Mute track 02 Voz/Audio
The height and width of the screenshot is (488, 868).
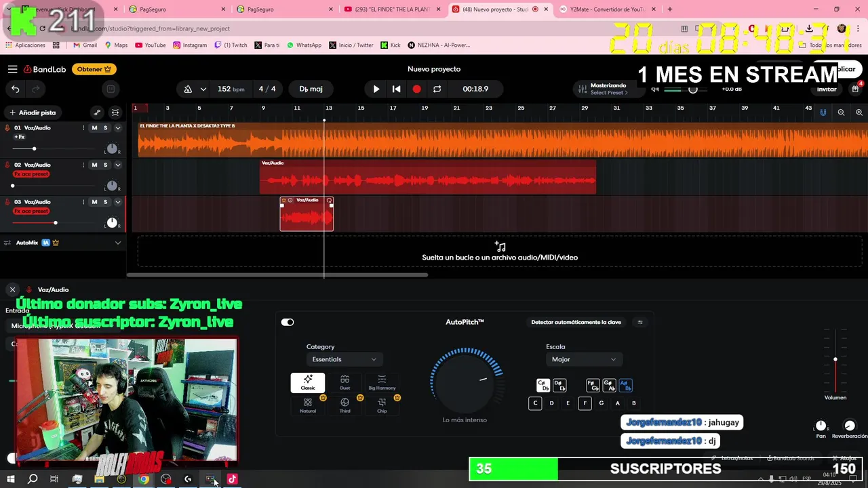click(94, 165)
